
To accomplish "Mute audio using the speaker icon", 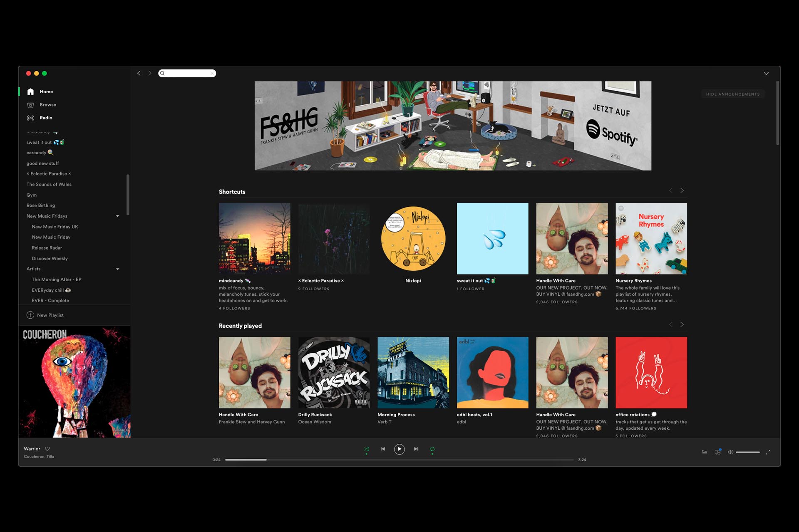I will point(730,452).
